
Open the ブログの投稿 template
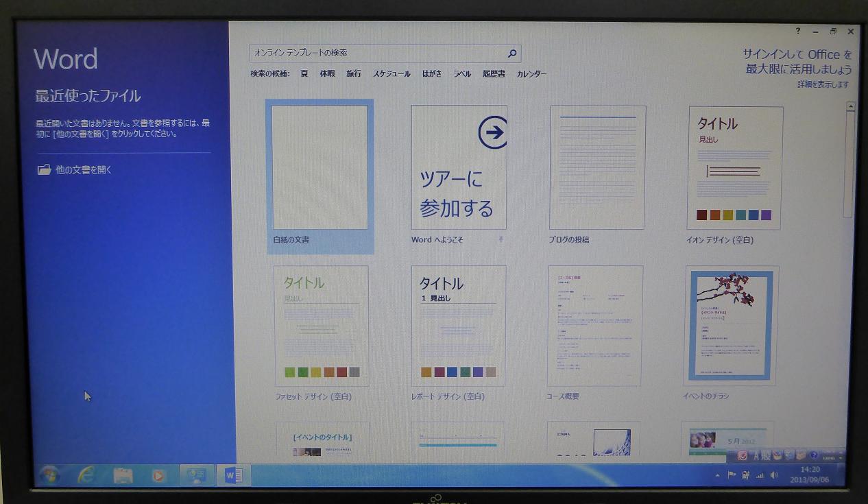(597, 167)
